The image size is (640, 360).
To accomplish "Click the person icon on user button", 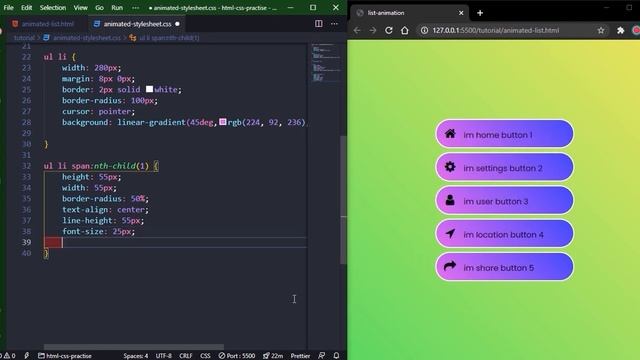I will pyautogui.click(x=450, y=200).
